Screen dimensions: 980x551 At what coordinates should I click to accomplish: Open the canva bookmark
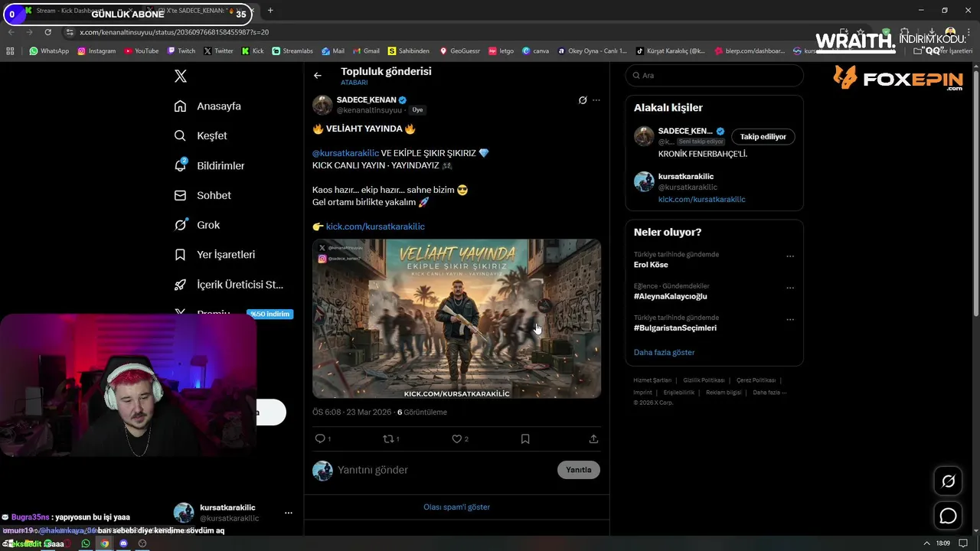click(536, 51)
